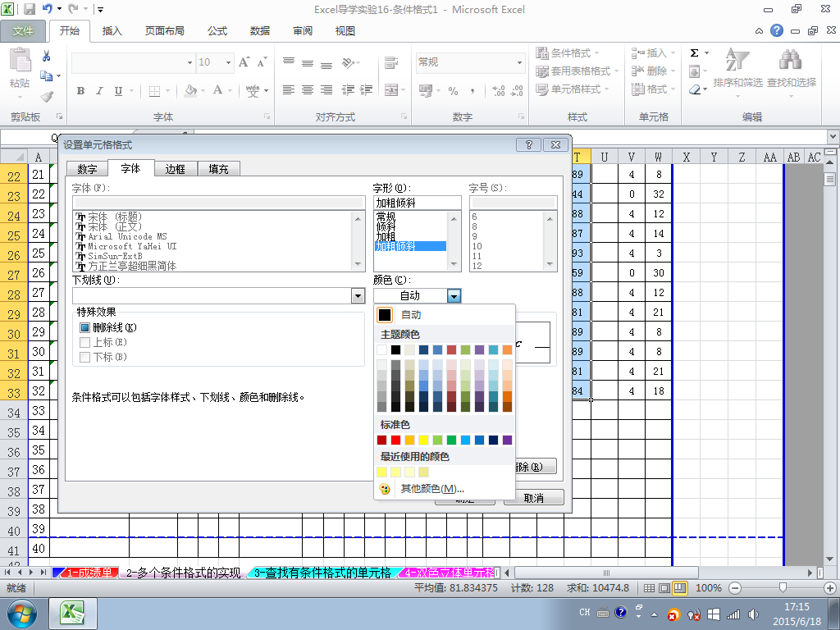Select Italic (倾斜) in font style list

point(386,226)
